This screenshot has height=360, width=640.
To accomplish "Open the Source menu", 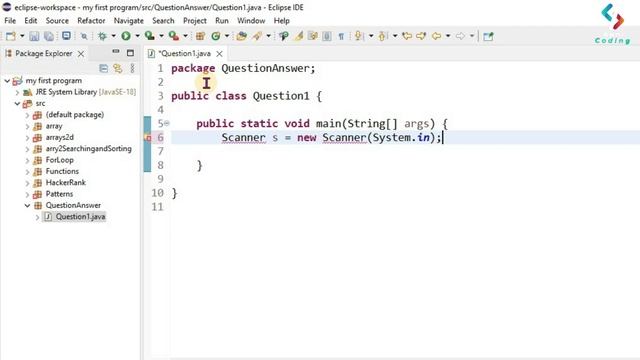I will 57,20.
